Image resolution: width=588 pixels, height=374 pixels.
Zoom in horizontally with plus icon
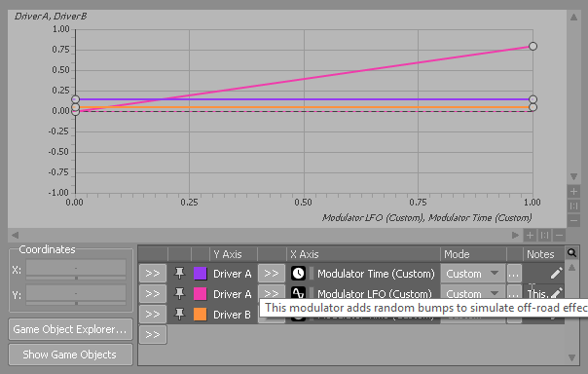coord(530,235)
